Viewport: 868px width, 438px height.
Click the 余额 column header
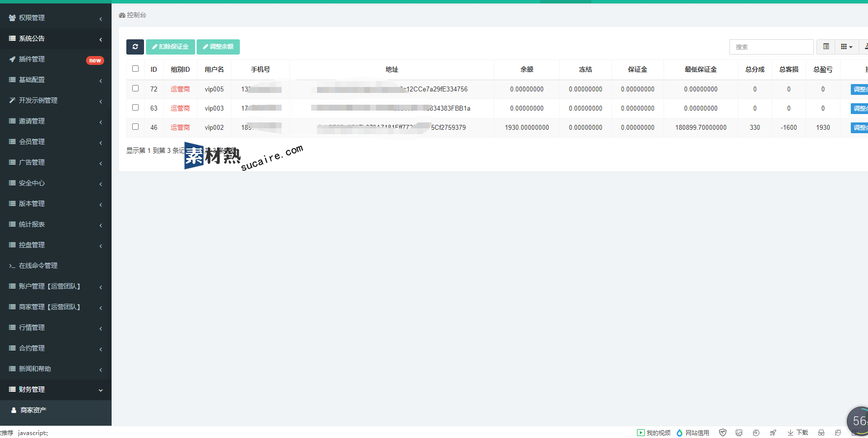(x=527, y=70)
